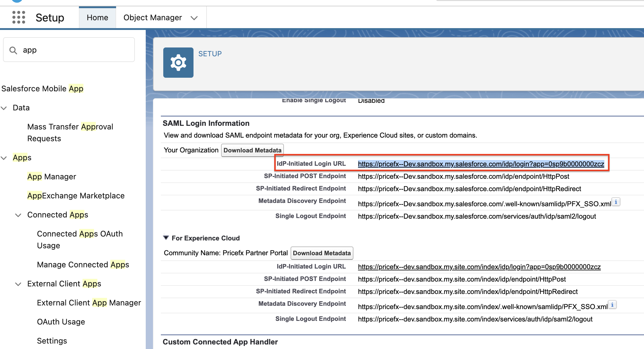Switch to the Home tab

coord(97,18)
